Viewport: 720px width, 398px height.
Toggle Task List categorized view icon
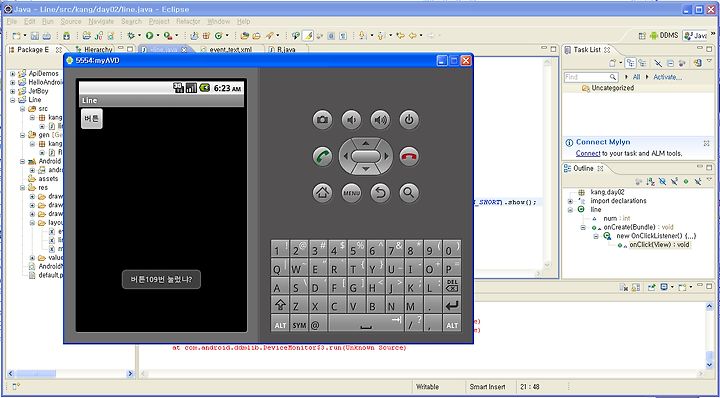[x=631, y=63]
